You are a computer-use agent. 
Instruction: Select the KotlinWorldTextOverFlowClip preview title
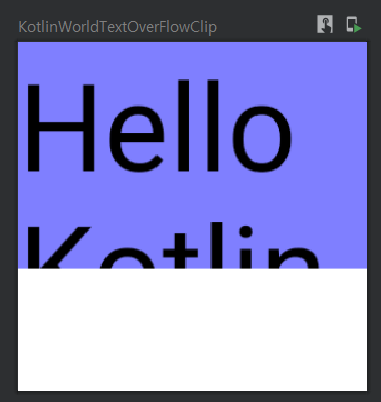[117, 27]
